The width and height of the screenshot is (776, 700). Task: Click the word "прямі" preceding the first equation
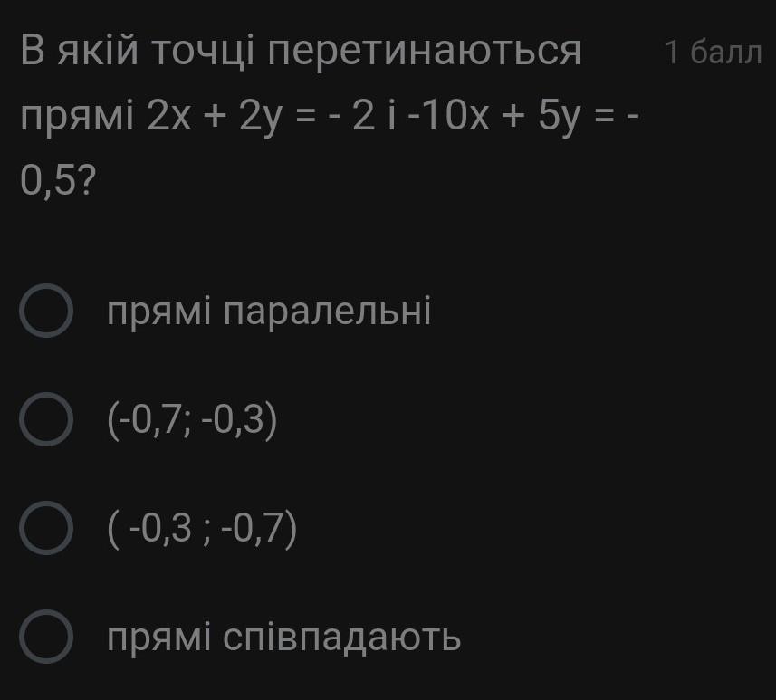77,118
